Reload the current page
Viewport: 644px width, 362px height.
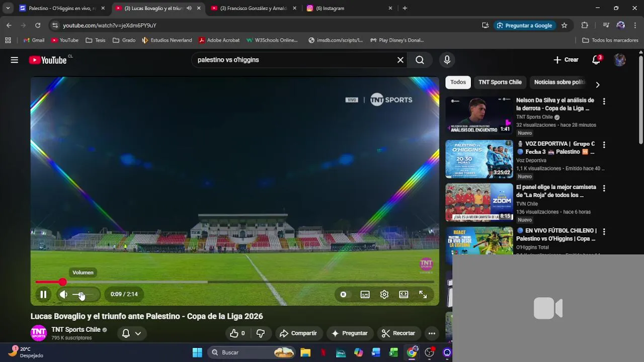pos(38,25)
